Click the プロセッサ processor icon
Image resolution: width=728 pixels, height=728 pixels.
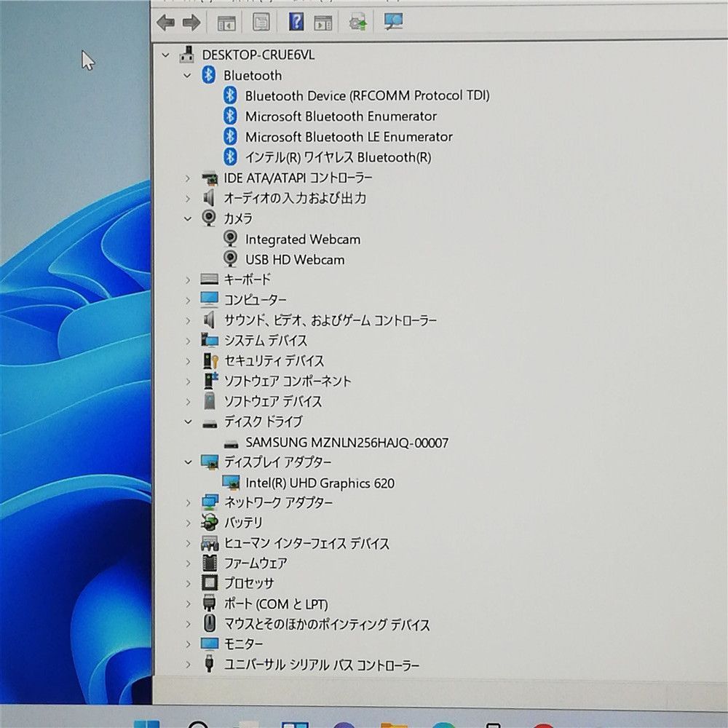tap(210, 582)
